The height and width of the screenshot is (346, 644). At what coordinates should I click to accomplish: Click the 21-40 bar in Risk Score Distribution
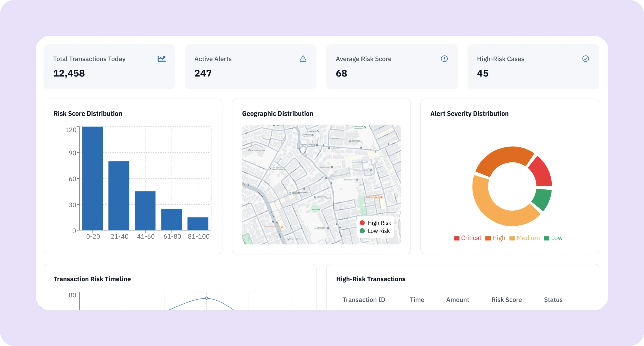pyautogui.click(x=119, y=196)
